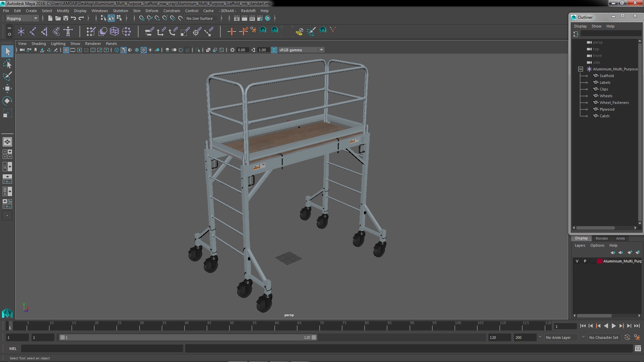Open the Skeleton menu

pyautogui.click(x=120, y=11)
